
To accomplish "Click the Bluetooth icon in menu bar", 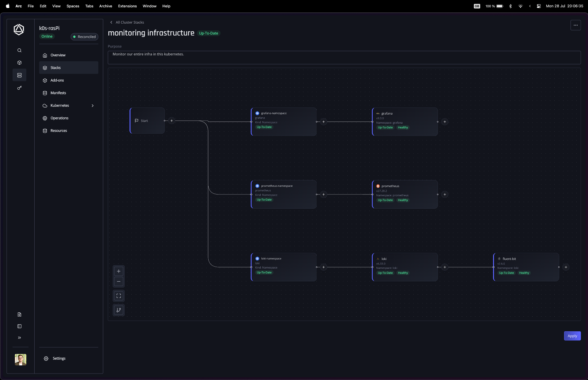I will [x=510, y=6].
